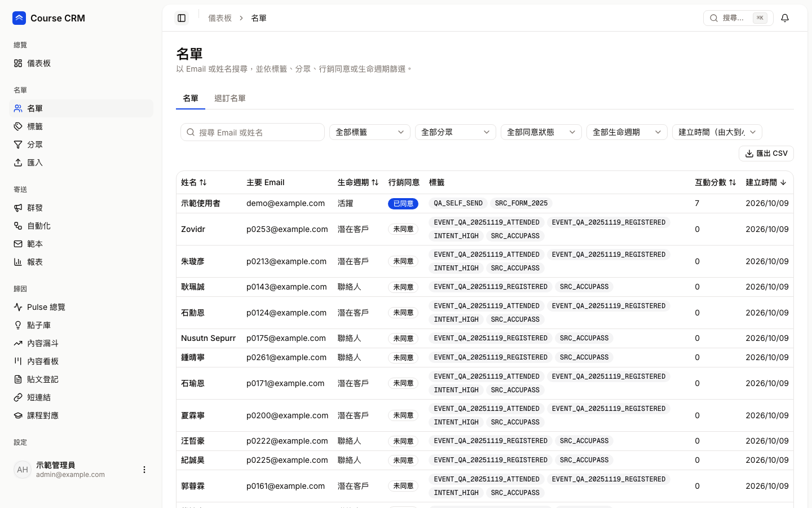The width and height of the screenshot is (812, 508).
Task: Click email p0161@example.com
Action: 285,486
